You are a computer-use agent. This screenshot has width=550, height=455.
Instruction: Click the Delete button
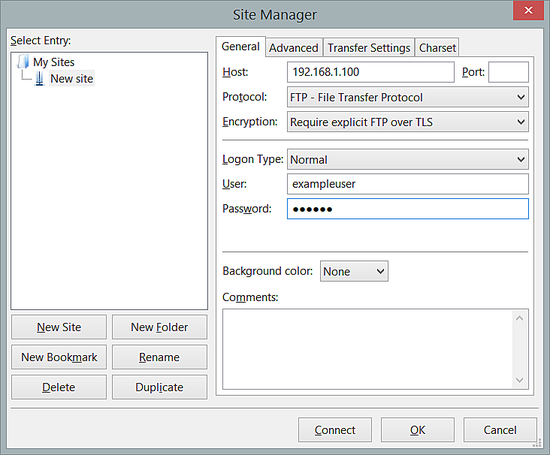click(x=59, y=387)
